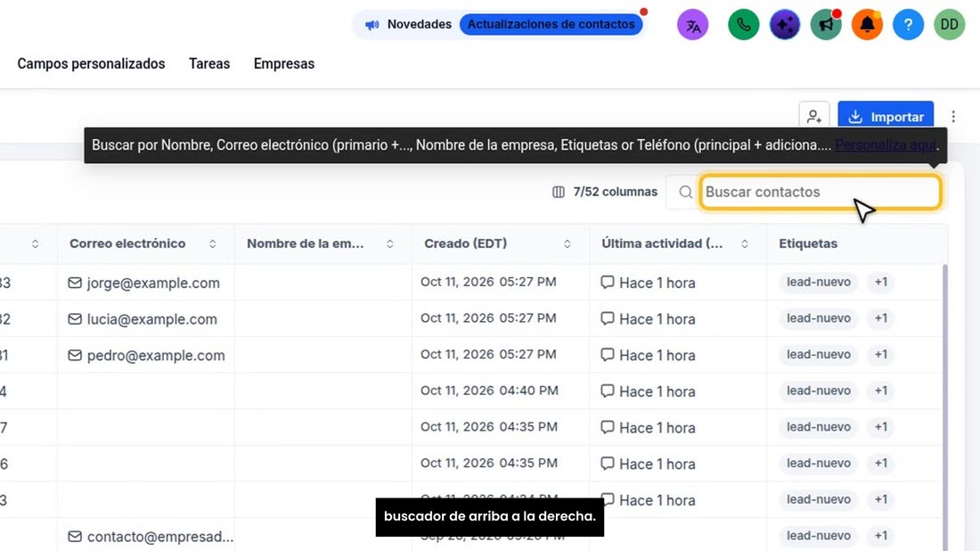Click lead-nuevo tag in pedro@example.com row
Screen dimensions: 980x551
(x=818, y=355)
